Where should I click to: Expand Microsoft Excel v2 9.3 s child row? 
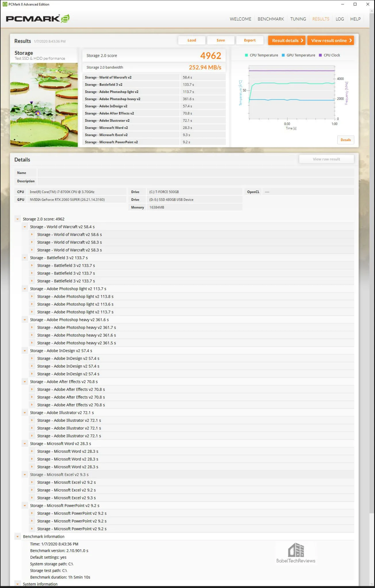pos(32,498)
